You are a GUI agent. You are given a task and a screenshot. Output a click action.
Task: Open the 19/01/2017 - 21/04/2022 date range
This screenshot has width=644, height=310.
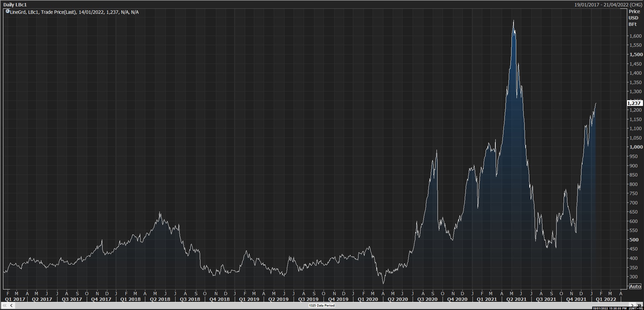pyautogui.click(x=608, y=5)
